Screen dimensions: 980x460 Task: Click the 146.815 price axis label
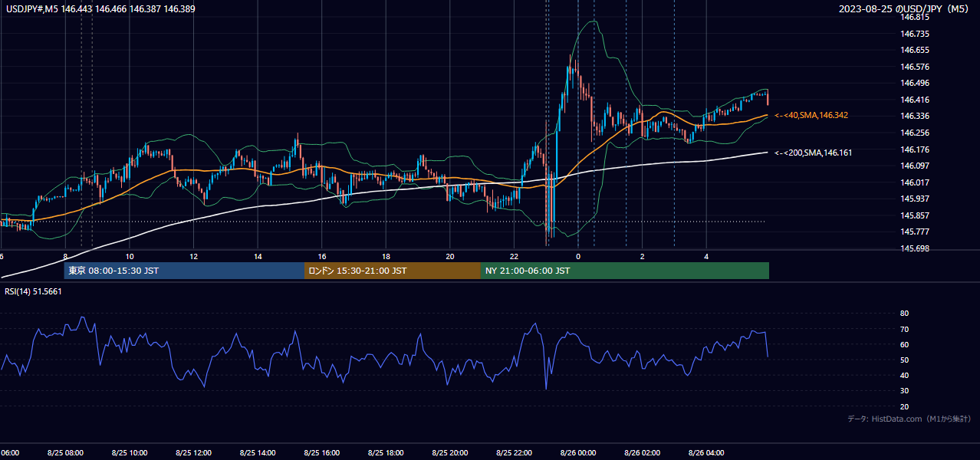pyautogui.click(x=916, y=17)
